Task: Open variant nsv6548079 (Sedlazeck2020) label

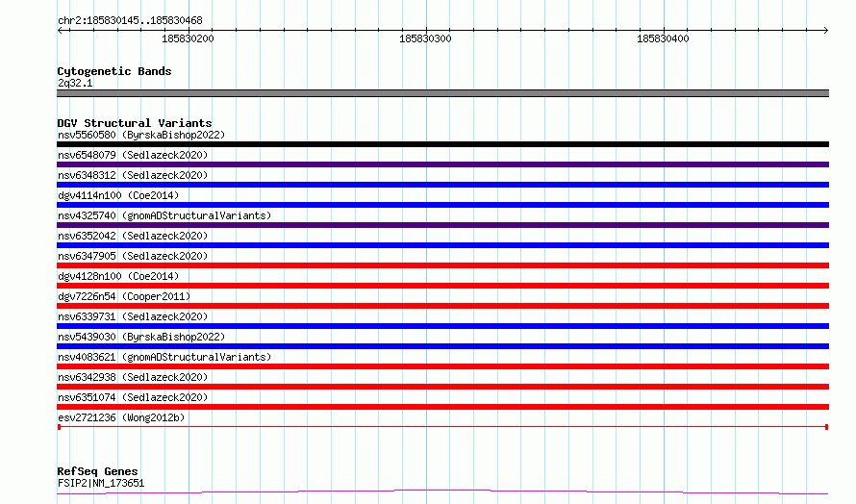Action: [133, 155]
